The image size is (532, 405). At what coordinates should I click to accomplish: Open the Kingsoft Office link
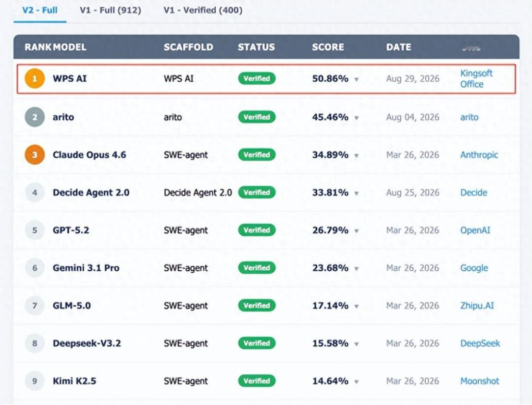pos(476,78)
